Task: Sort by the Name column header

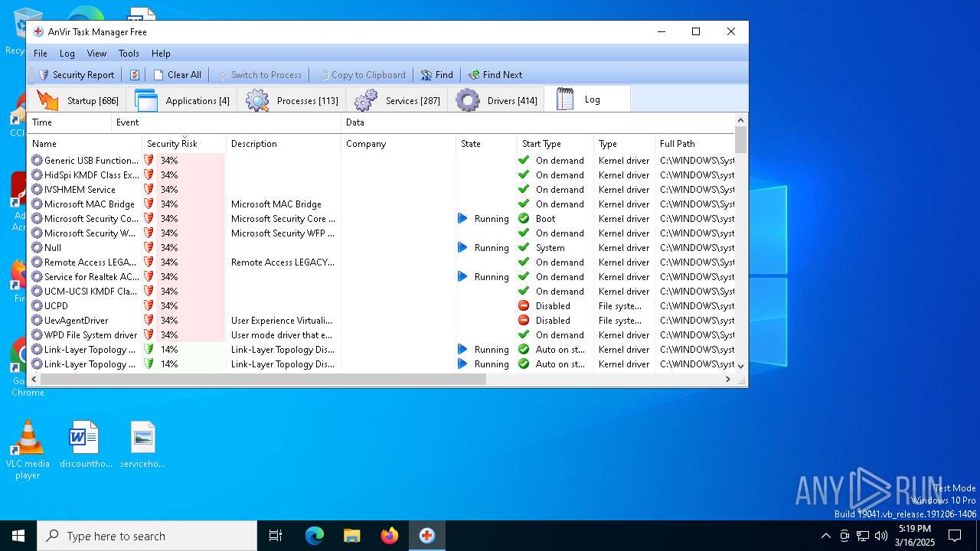Action: tap(84, 143)
